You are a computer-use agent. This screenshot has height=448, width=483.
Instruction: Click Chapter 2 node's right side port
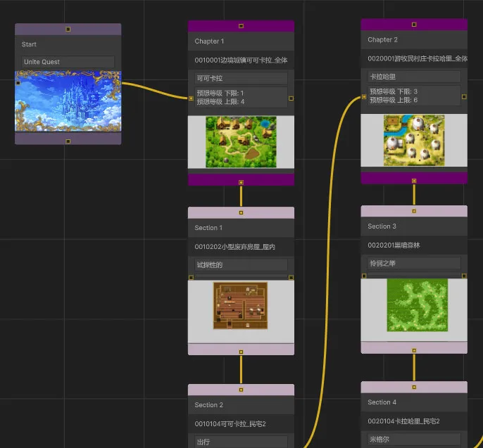[x=464, y=97]
